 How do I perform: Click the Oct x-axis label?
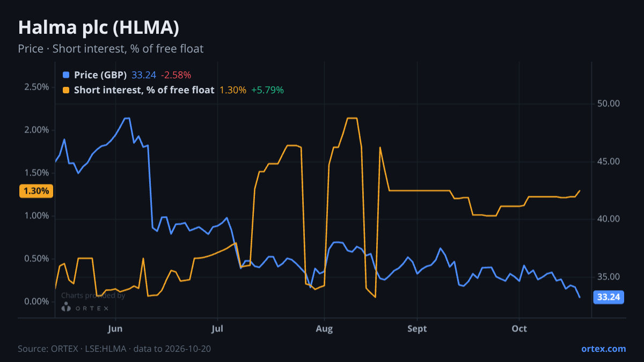click(519, 328)
